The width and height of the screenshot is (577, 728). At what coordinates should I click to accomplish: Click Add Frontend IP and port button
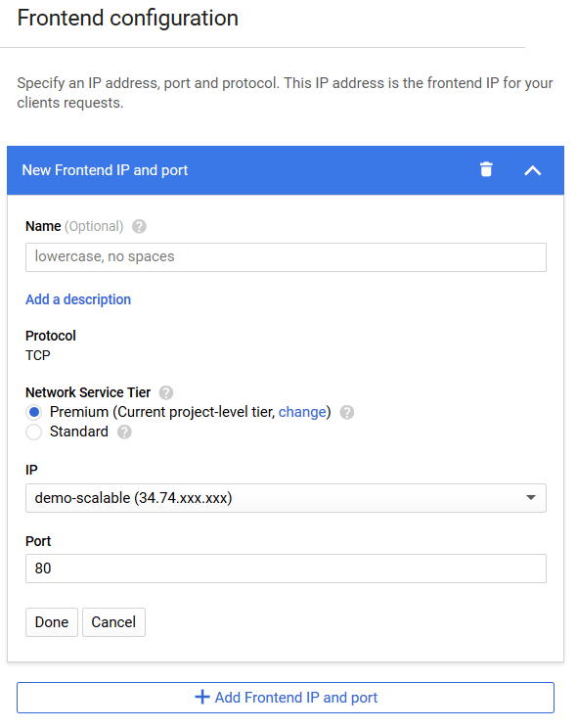[286, 698]
